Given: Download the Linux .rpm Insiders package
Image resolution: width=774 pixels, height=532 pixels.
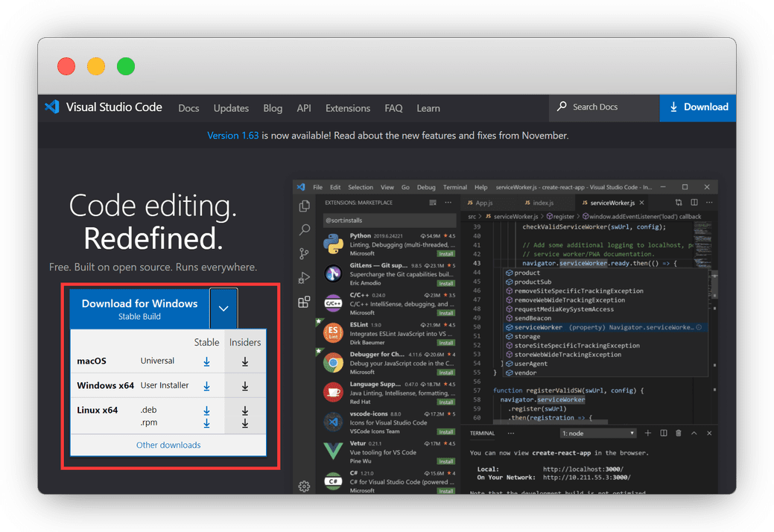Looking at the screenshot, I should click(245, 423).
